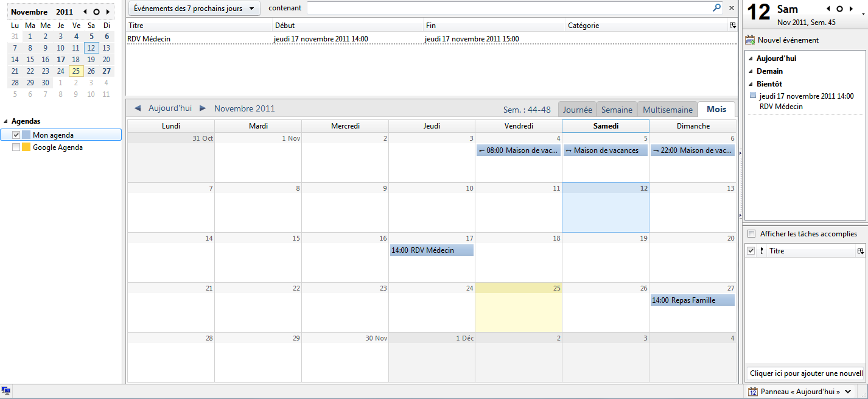Select day 25 in mini calendar
This screenshot has height=399, width=868.
[x=75, y=71]
